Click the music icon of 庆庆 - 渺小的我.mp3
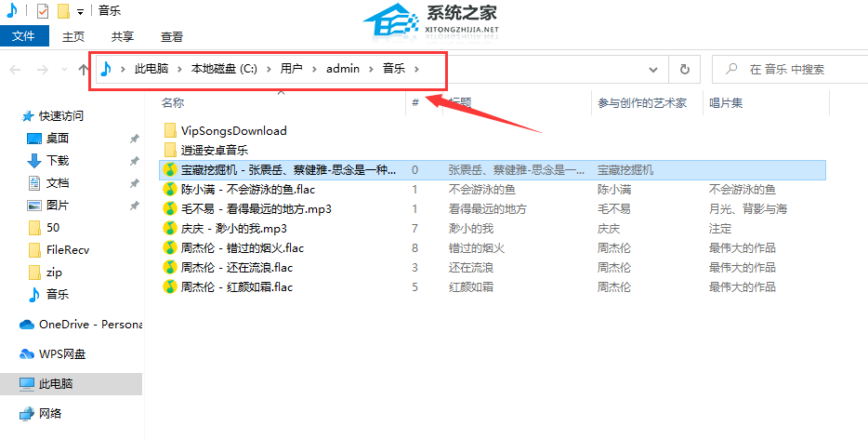This screenshot has width=868, height=439. coord(169,229)
